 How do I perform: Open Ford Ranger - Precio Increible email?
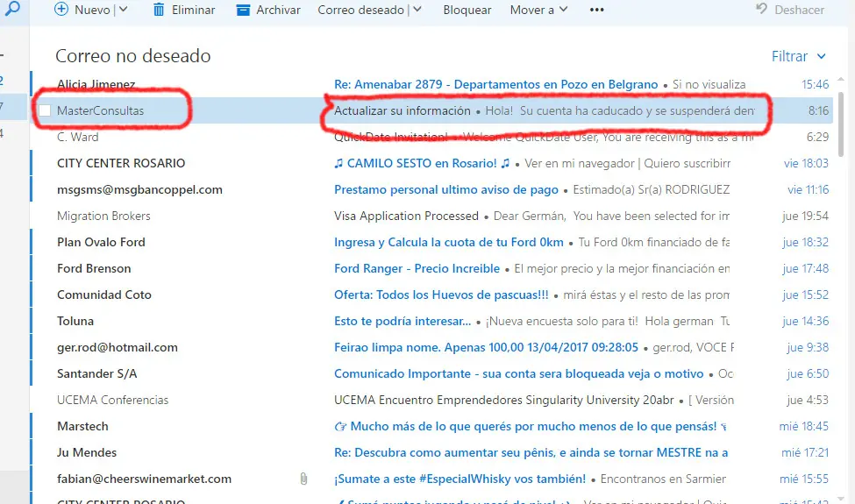417,268
